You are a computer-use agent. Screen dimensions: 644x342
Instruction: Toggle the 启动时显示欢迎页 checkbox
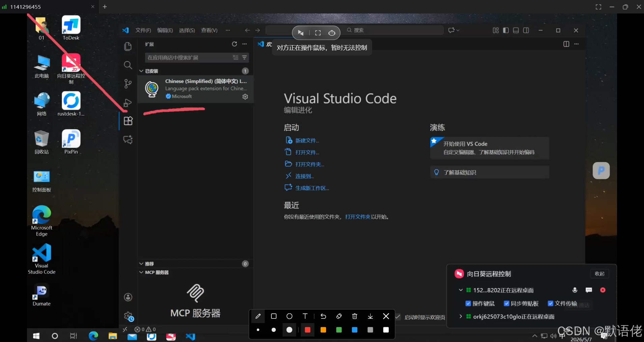tap(398, 317)
